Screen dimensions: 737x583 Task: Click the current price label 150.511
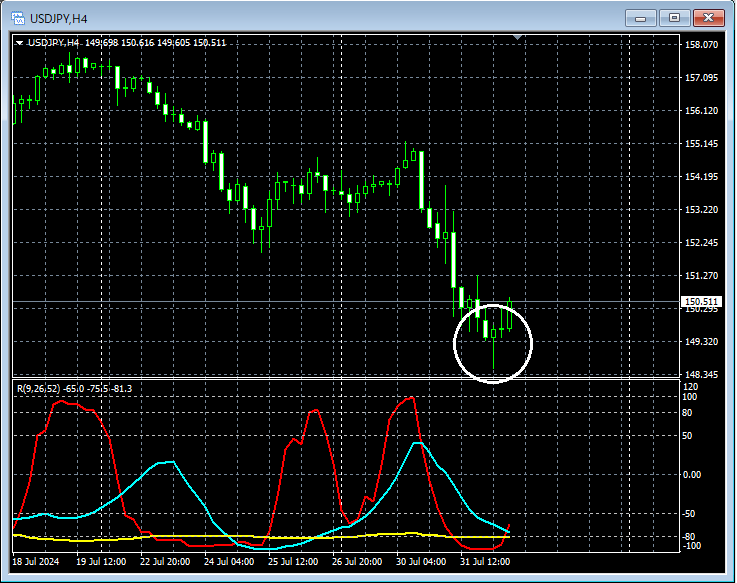tap(701, 301)
